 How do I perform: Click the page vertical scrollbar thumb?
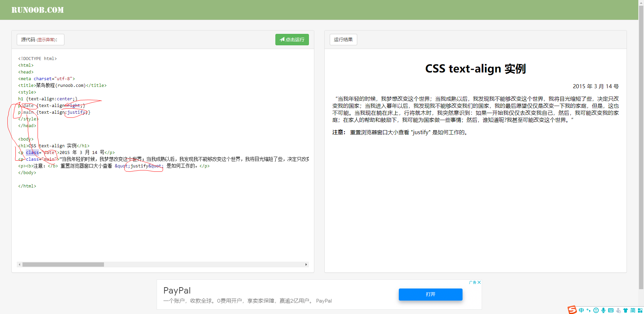click(641, 148)
